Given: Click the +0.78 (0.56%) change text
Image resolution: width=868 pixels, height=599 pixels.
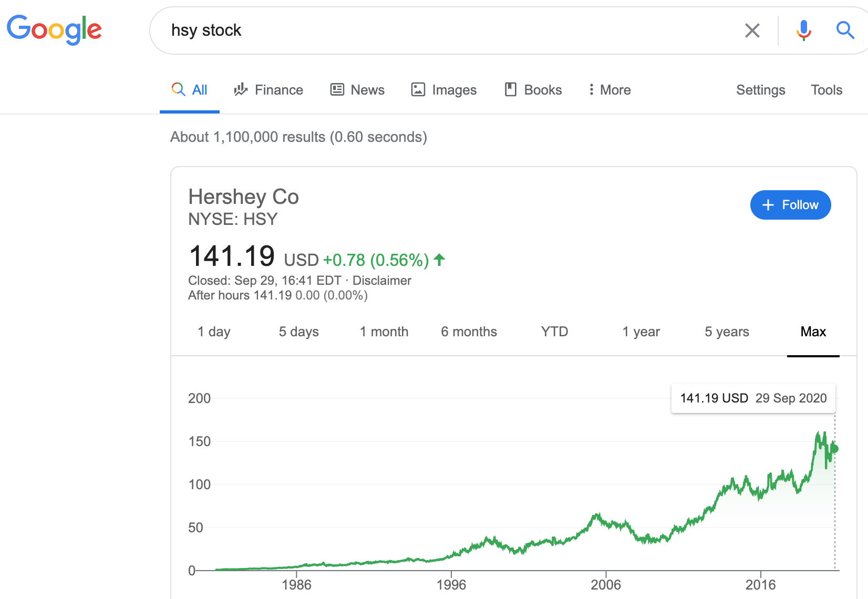Looking at the screenshot, I should (x=376, y=260).
